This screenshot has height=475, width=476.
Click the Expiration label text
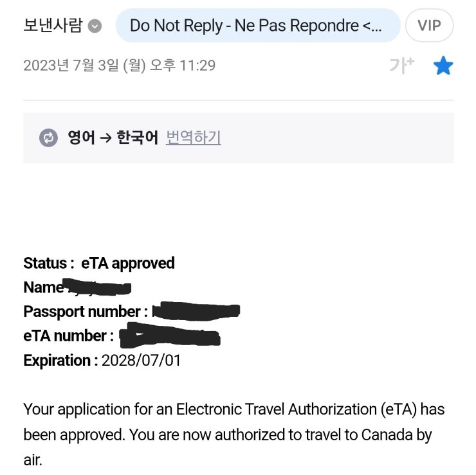click(x=60, y=361)
